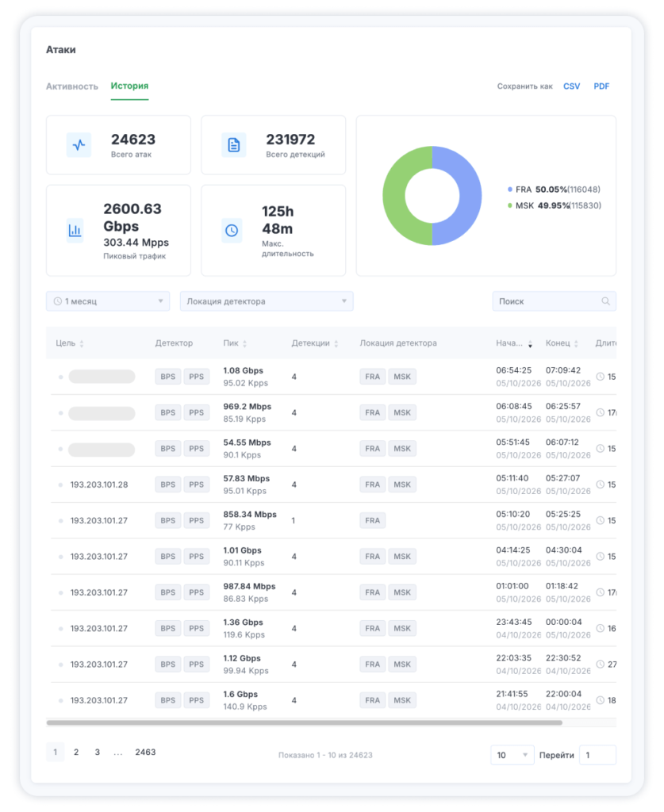Sort by Конец column arrows
Viewport: 664px width, 812px height.
[576, 343]
